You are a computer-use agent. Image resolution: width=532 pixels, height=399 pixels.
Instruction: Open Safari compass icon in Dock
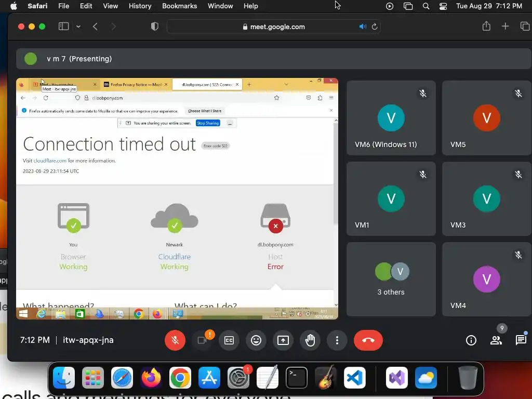pos(122,378)
